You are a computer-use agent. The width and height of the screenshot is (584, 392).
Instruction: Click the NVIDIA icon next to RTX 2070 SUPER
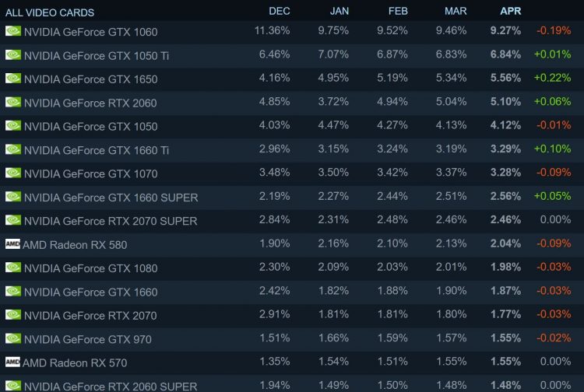(x=13, y=221)
